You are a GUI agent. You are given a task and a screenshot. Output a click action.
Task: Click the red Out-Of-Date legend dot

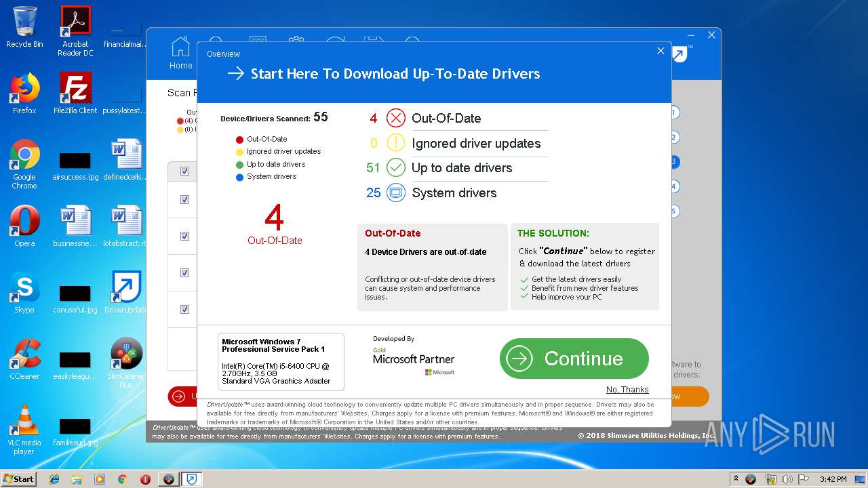(x=239, y=140)
